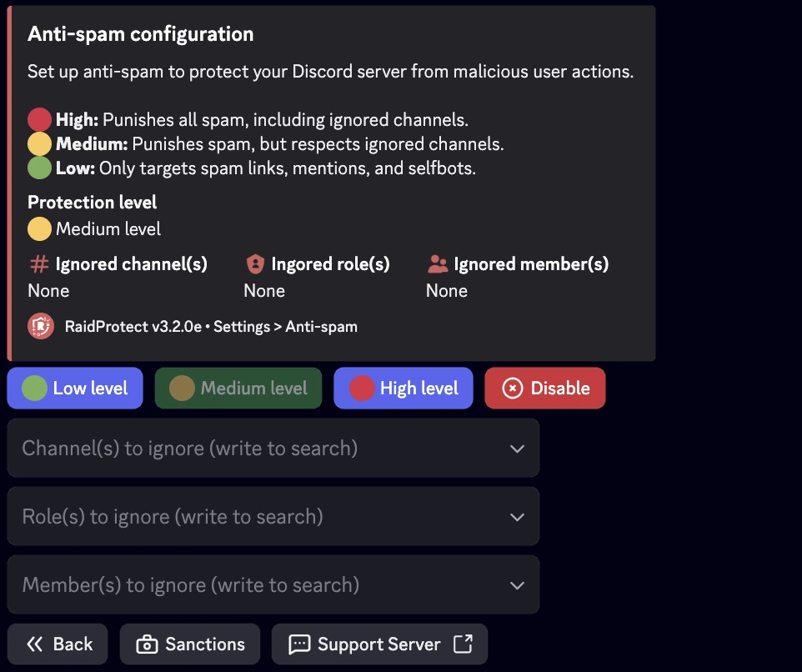802x672 pixels.
Task: Click the Support Server button
Action: 379,643
